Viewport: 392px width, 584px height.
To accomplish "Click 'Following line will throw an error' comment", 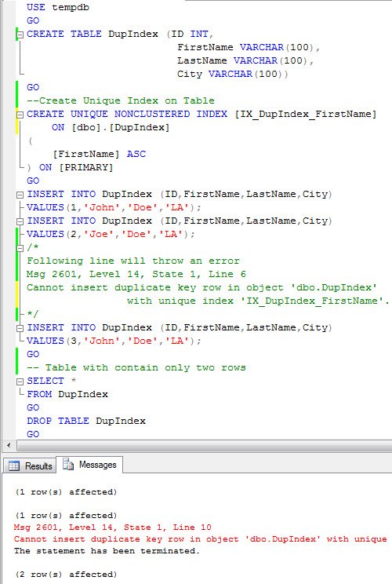I will pyautogui.click(x=133, y=261).
